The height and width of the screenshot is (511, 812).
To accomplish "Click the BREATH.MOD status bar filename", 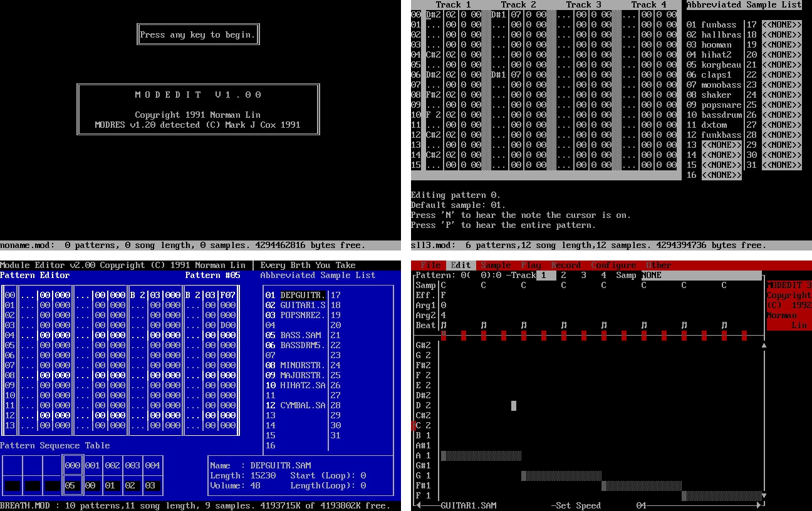I will (25, 505).
